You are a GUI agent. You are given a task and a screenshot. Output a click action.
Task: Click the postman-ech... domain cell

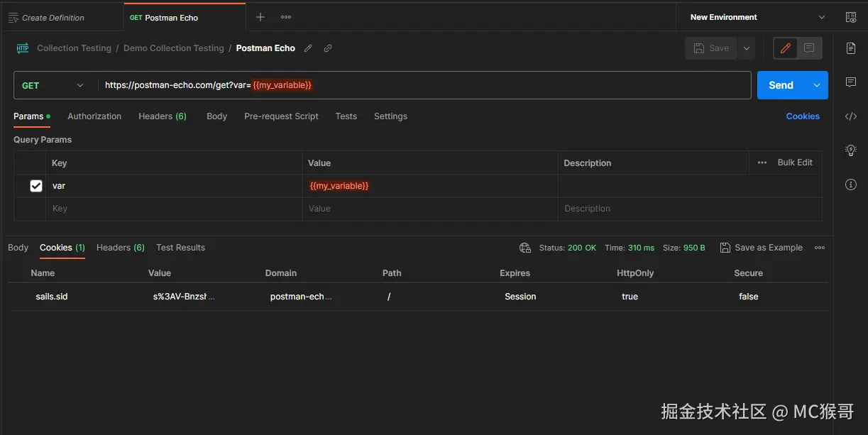pyautogui.click(x=301, y=297)
